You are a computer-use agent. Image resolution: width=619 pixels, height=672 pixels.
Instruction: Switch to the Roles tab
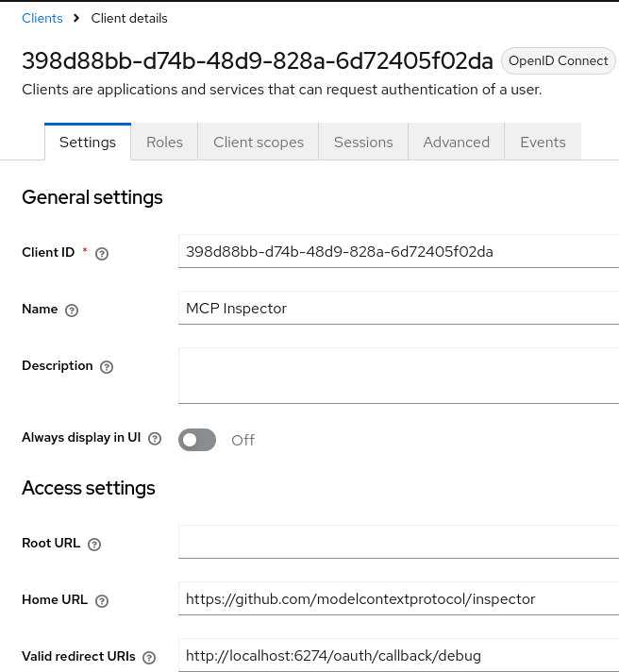click(164, 143)
